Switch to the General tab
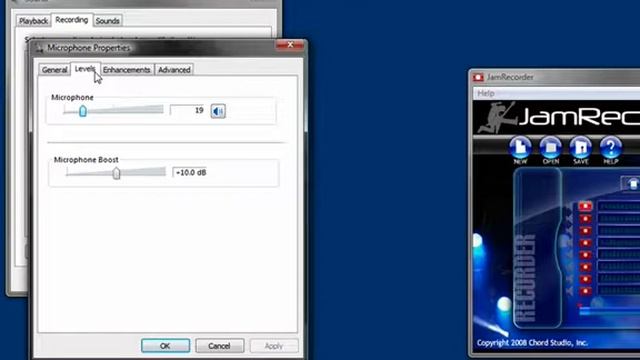Image resolution: width=640 pixels, height=360 pixels. (55, 70)
